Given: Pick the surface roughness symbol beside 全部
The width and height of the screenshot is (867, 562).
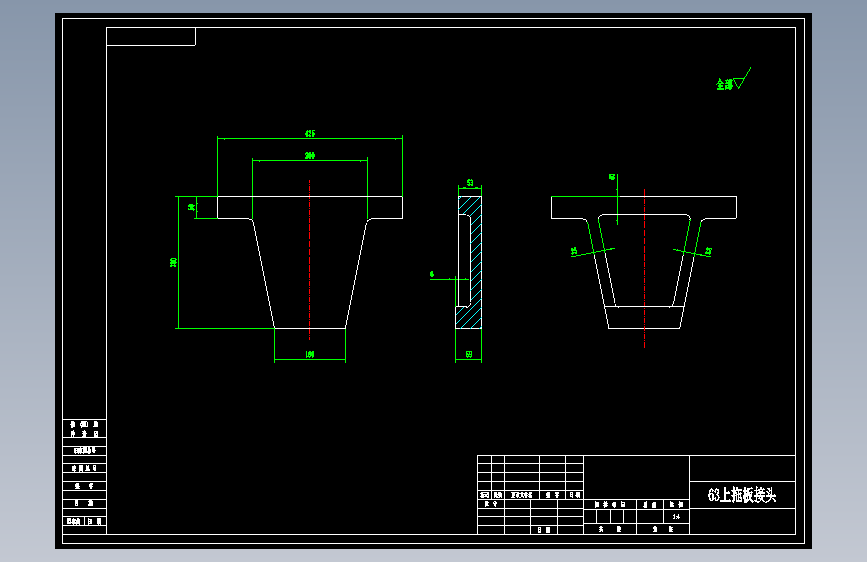Looking at the screenshot, I should 743,79.
